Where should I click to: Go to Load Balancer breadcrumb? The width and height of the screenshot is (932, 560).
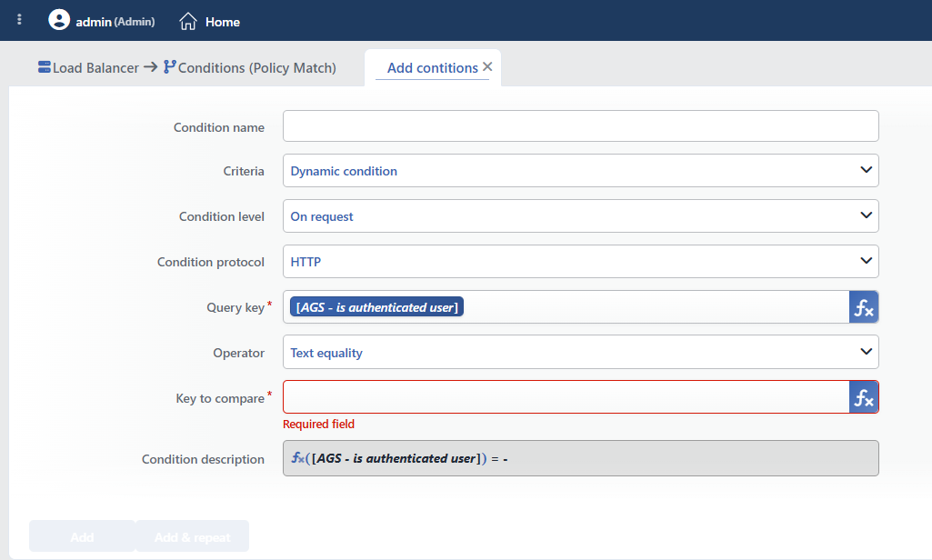[95, 68]
